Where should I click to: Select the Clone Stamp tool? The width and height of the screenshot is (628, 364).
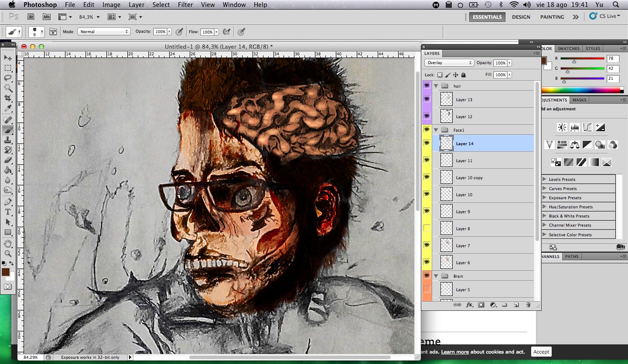[x=8, y=140]
